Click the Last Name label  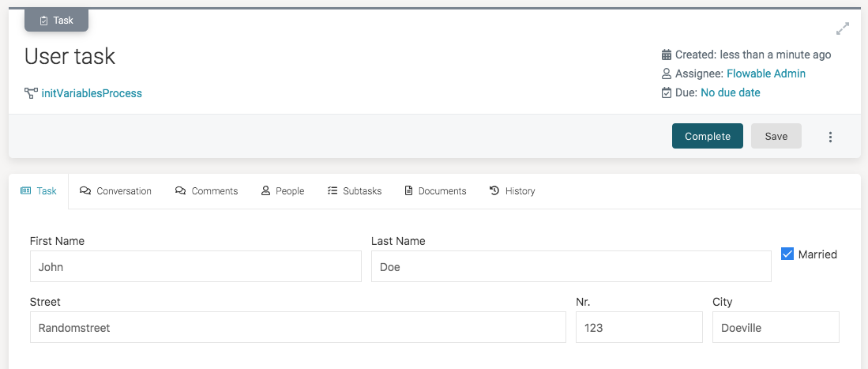[398, 241]
